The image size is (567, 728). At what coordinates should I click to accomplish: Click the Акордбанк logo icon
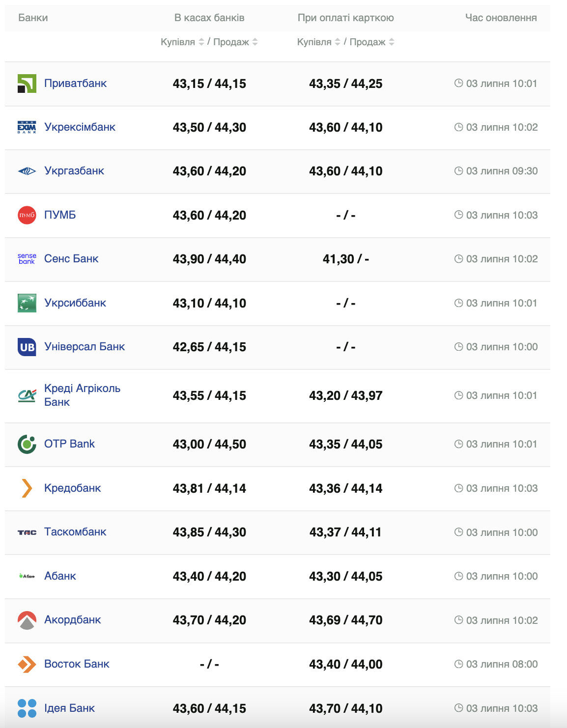tap(27, 620)
